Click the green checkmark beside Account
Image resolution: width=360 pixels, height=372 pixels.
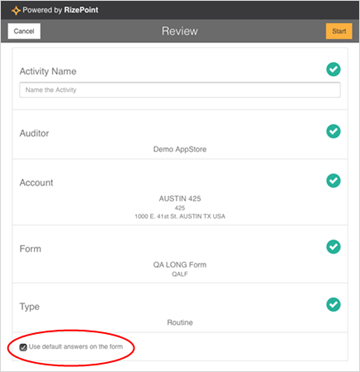pyautogui.click(x=333, y=181)
